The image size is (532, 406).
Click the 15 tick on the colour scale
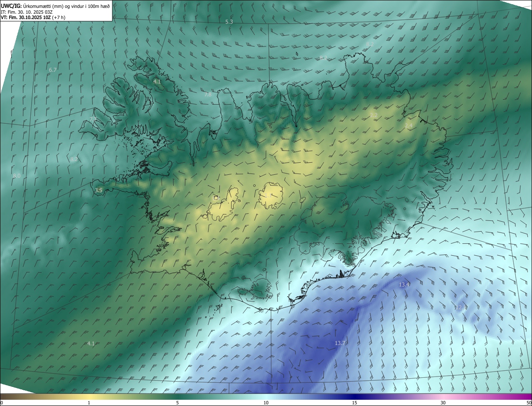tap(355, 403)
